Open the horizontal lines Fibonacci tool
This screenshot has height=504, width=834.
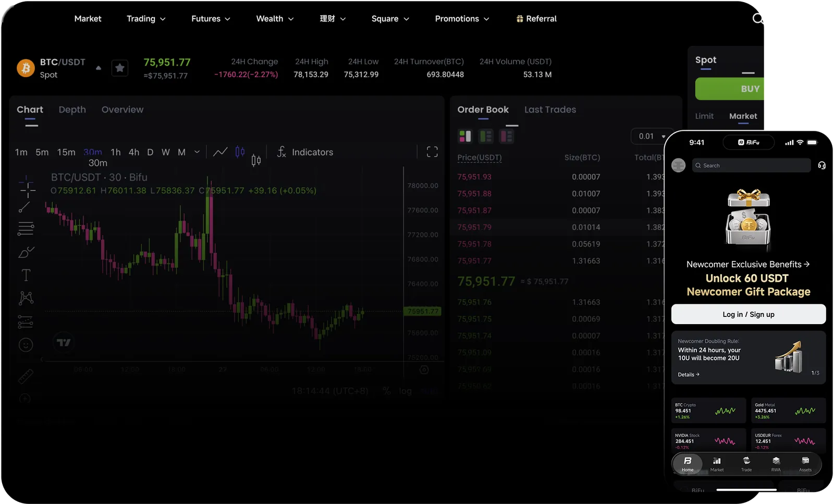26,228
